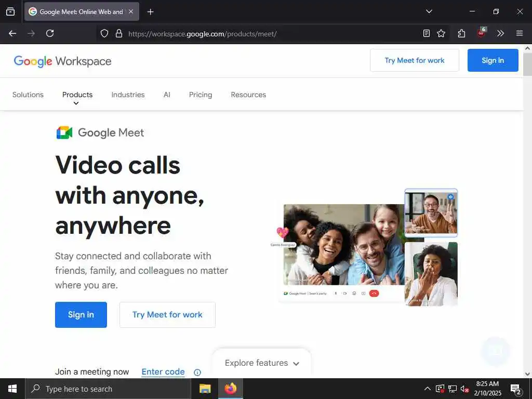
Task: Click Firefox icon in taskbar
Action: [230, 389]
